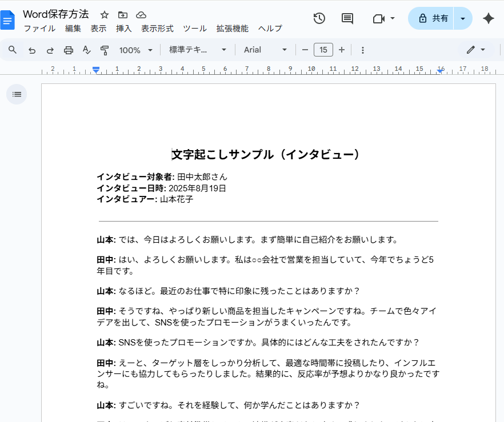Click the 共有 share button
504x422 pixels.
[431, 18]
